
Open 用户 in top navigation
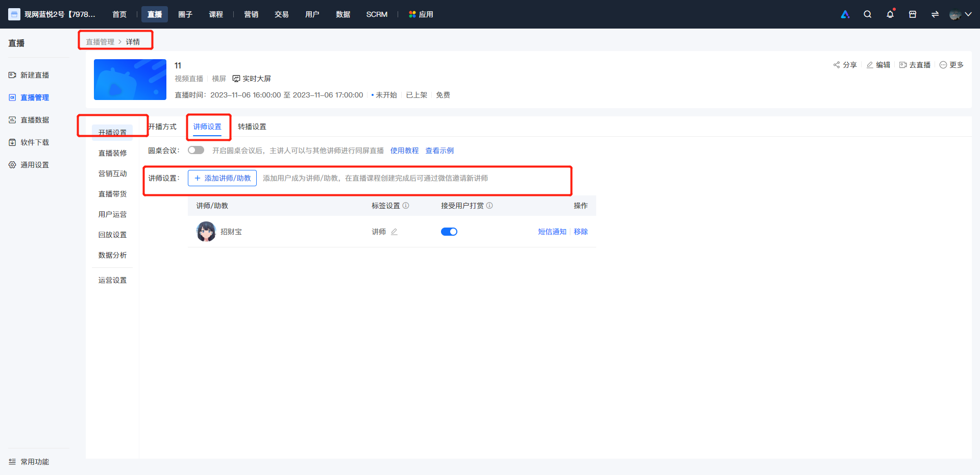pyautogui.click(x=312, y=14)
